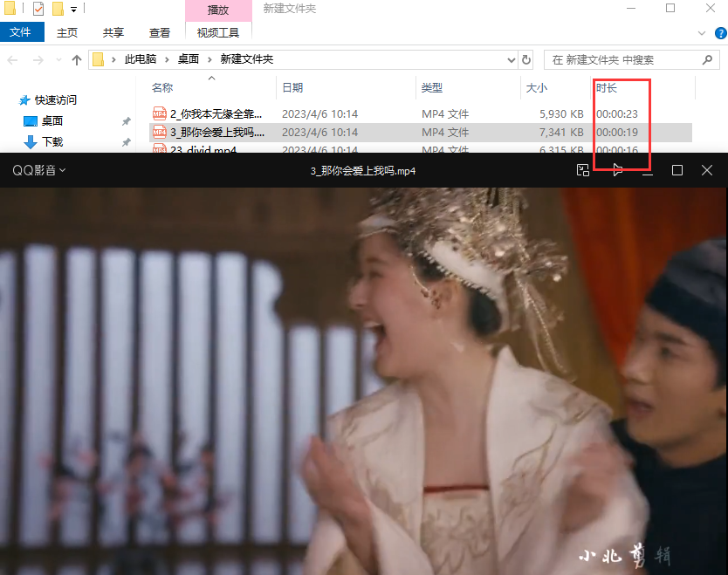Viewport: 728px width, 575px height.
Task: Expand the chevron after 桌面 in address breadcrumb
Action: coord(209,59)
